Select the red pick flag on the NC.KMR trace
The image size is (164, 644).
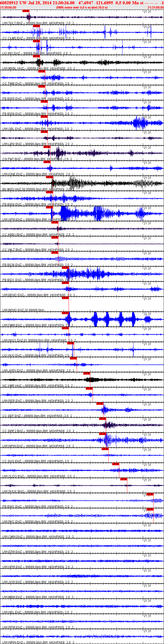tap(87, 373)
